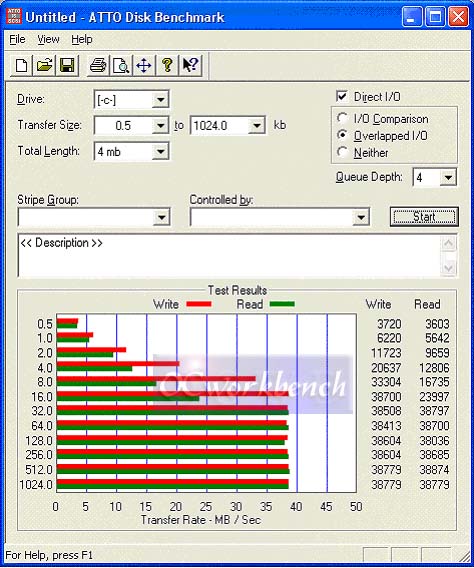Toggle the Direct I/O checkbox

[x=341, y=96]
